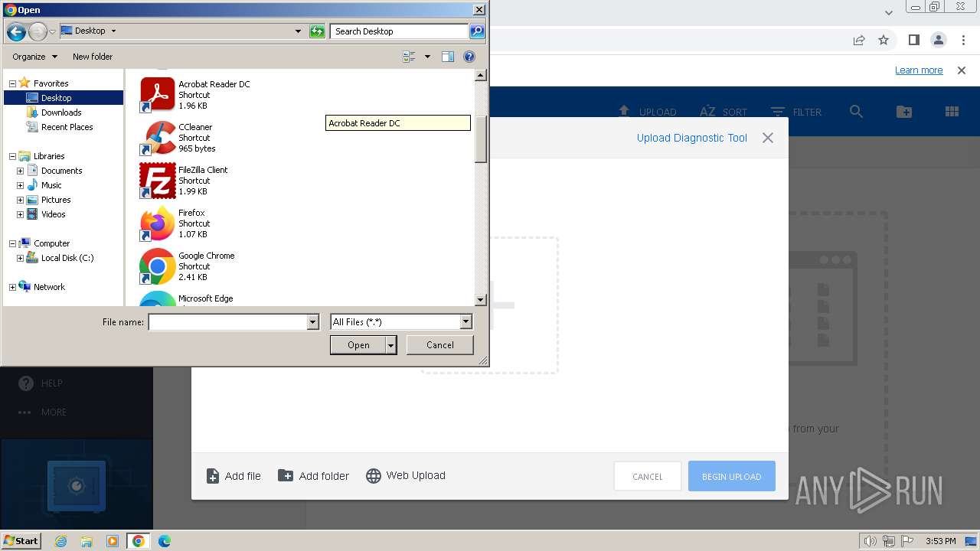Start search with magnifier icon in dialog
Viewport: 980px width, 551px height.
point(477,31)
